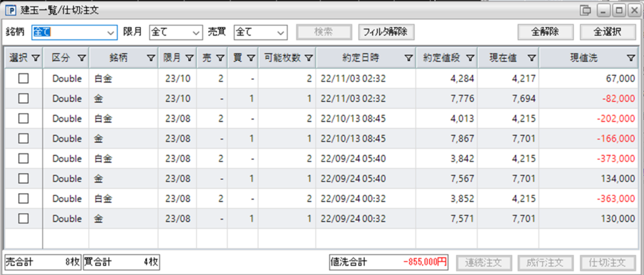Open the filter icon on 現値洗 column
The width and height of the screenshot is (644, 275).
(631, 59)
